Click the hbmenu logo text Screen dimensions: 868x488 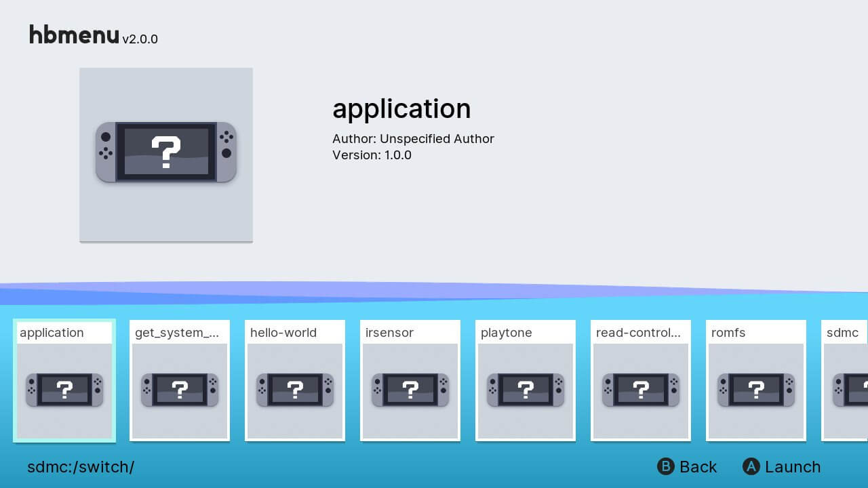coord(74,35)
